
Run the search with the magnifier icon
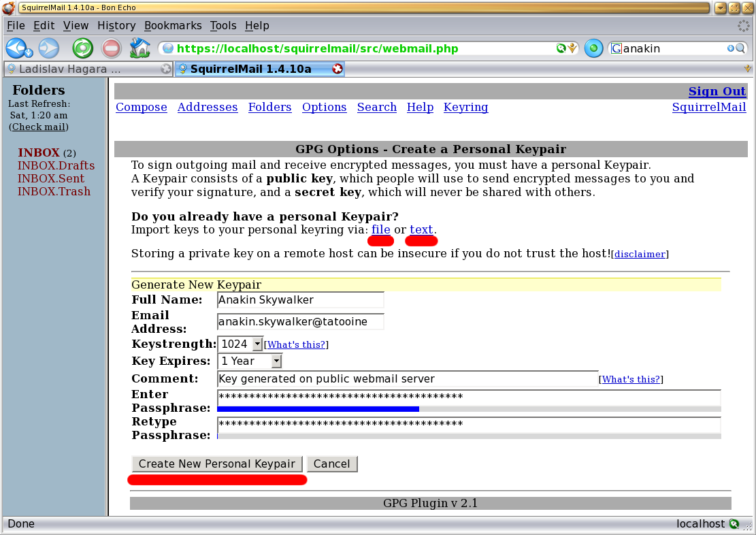740,48
